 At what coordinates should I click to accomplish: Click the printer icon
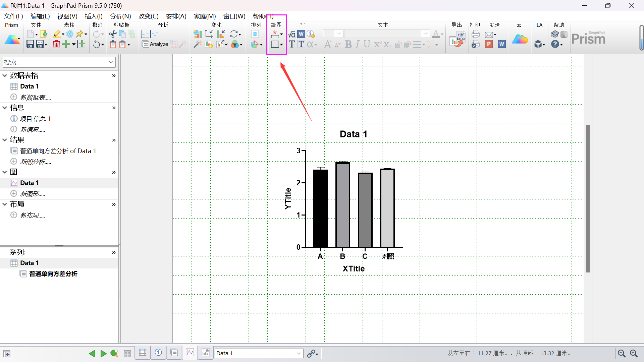pos(475,34)
